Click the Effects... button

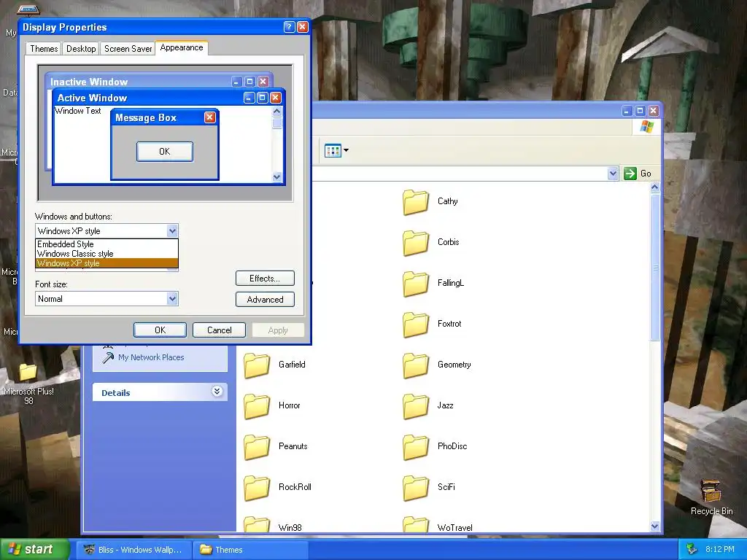265,278
